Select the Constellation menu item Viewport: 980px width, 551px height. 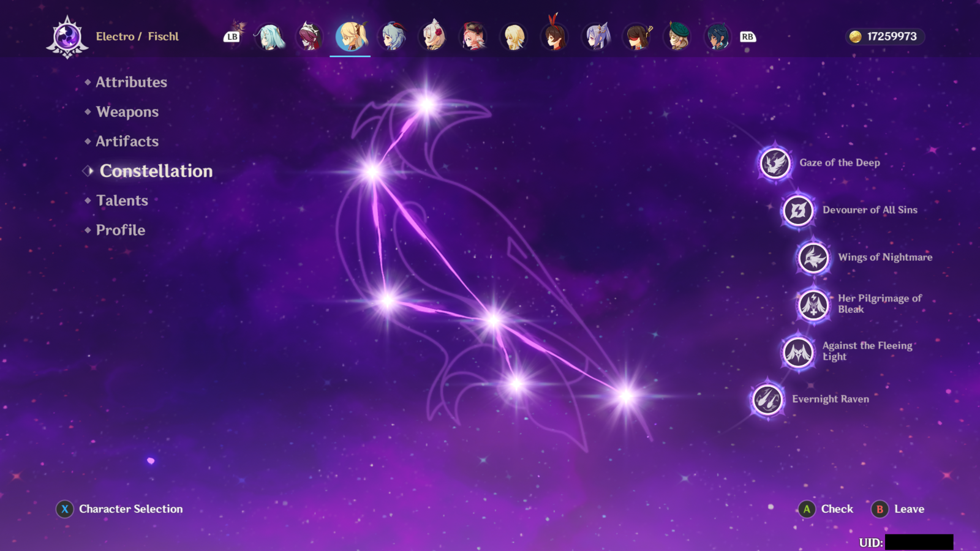tap(156, 171)
